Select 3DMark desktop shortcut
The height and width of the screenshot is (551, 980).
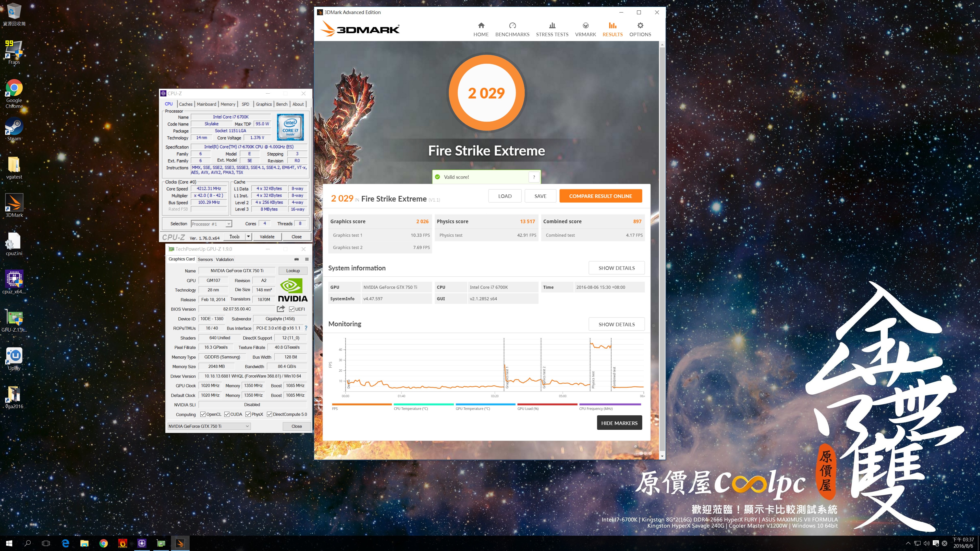coord(14,206)
